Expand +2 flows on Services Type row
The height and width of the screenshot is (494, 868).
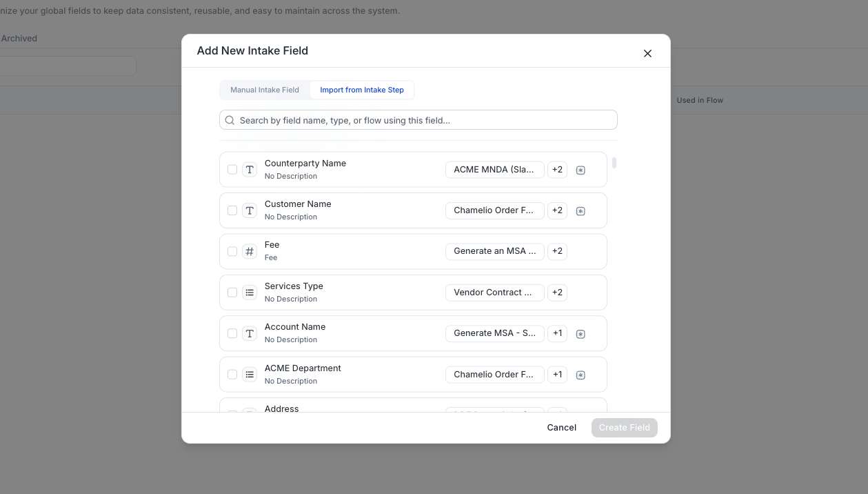click(557, 293)
